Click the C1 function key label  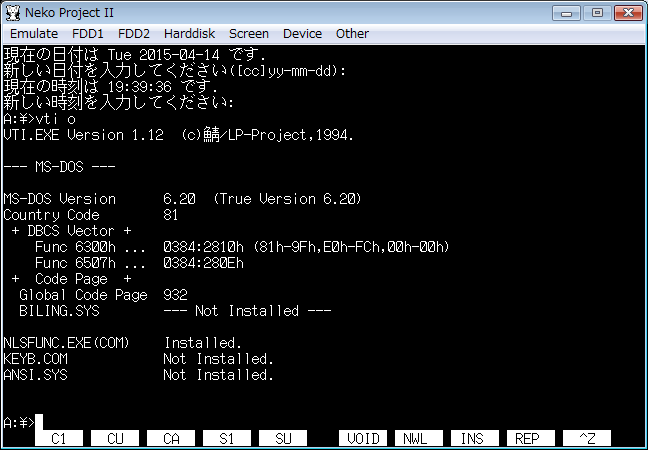(59, 438)
